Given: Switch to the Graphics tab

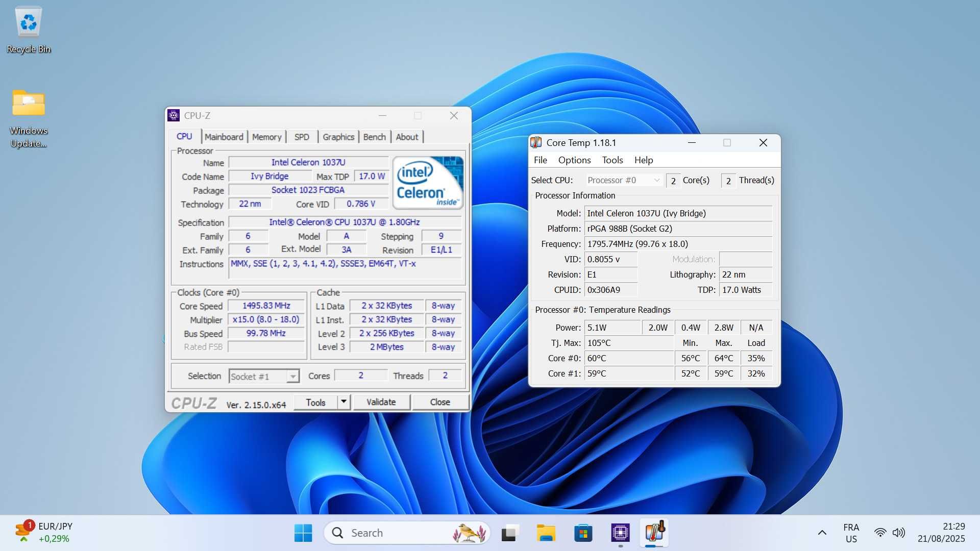Looking at the screenshot, I should (x=338, y=137).
